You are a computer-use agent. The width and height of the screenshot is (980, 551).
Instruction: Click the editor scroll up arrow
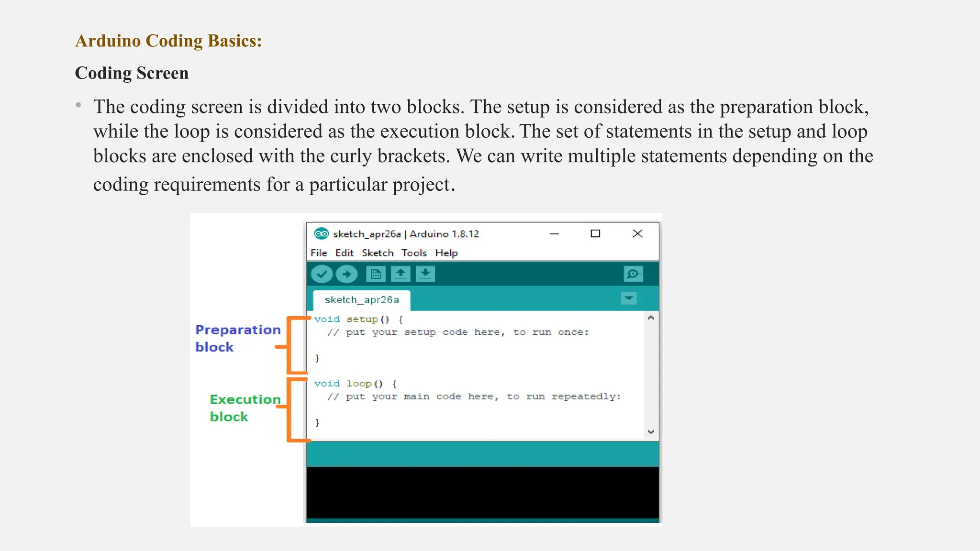click(651, 318)
